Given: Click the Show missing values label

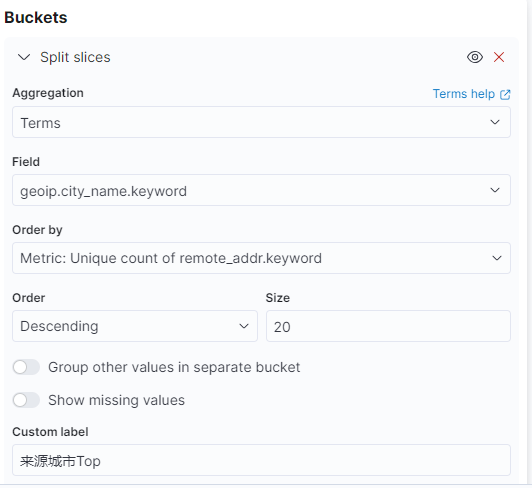Looking at the screenshot, I should [116, 400].
